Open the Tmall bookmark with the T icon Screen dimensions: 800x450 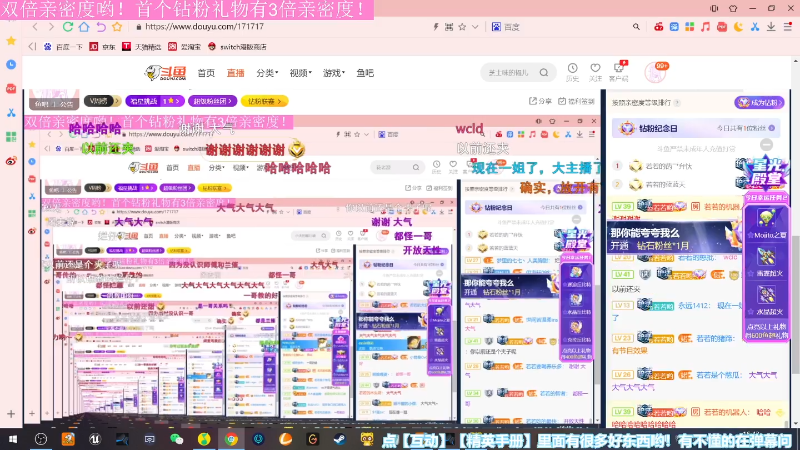click(141, 46)
